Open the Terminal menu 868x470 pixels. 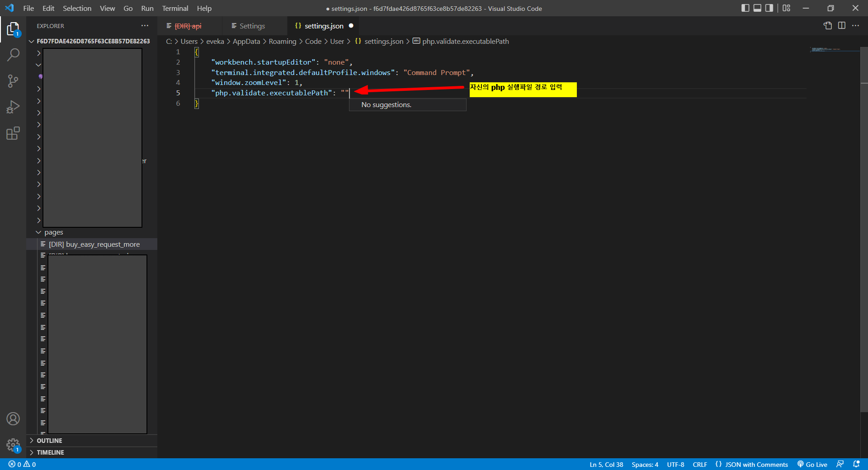175,8
